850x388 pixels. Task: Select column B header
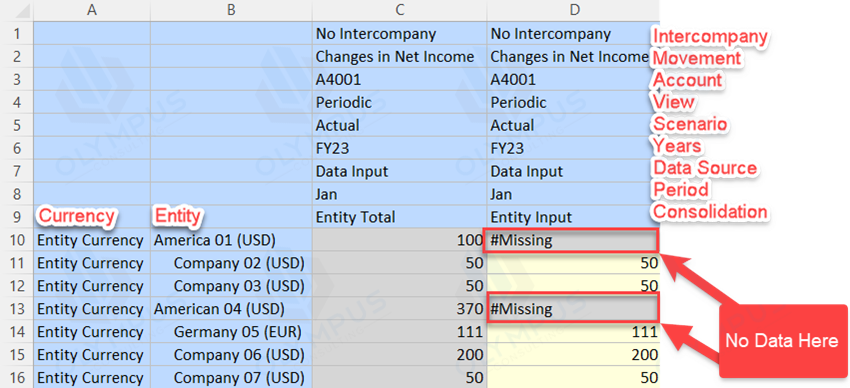pos(231,10)
